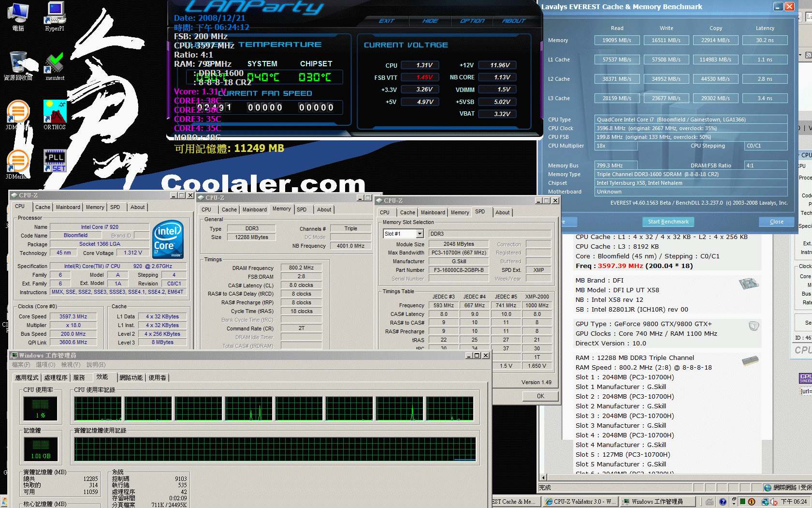Switch to 處理程序 tab in Task Manager
The image size is (812, 508).
coord(56,378)
